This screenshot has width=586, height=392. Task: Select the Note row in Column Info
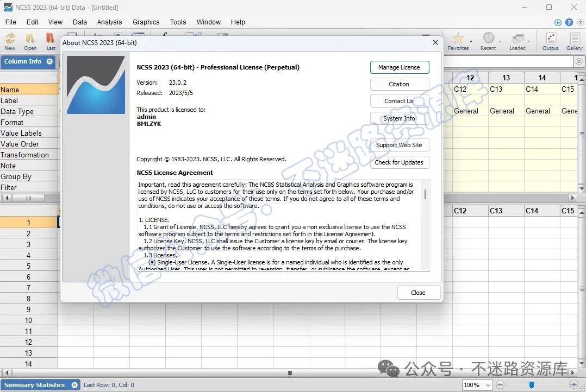click(x=29, y=166)
